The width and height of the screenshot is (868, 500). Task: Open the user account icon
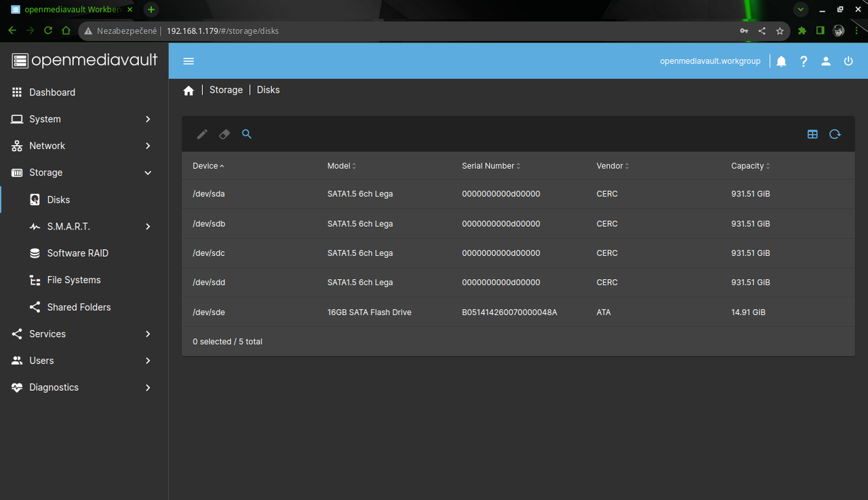826,61
